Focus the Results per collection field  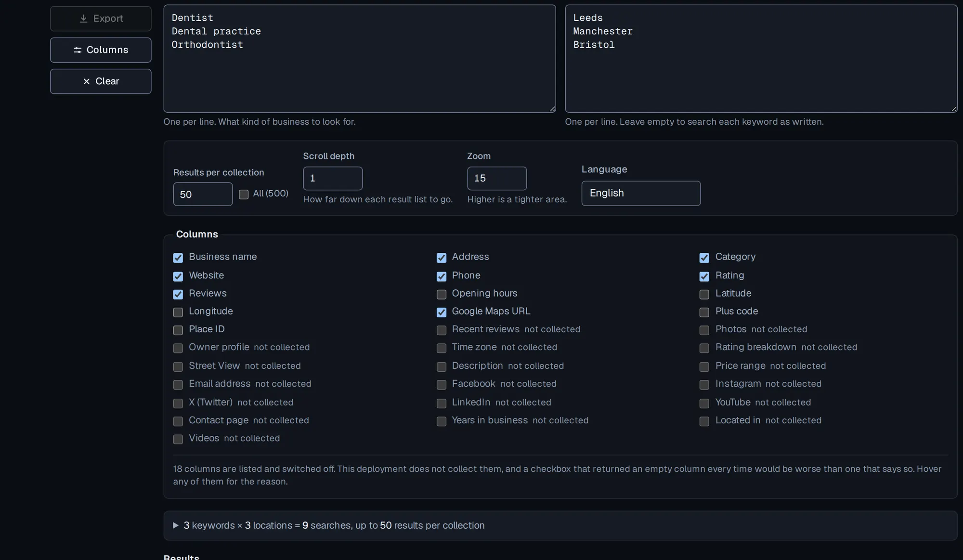pos(203,194)
